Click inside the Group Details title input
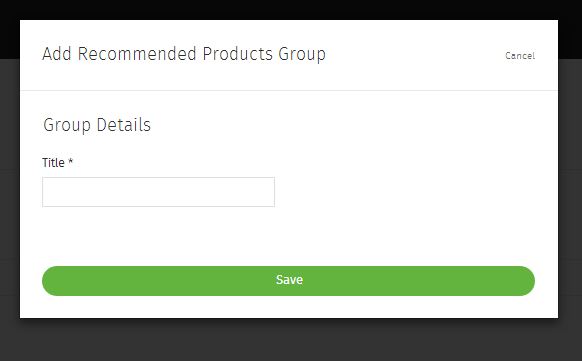Screen dimensions: 582x361 tap(158, 192)
